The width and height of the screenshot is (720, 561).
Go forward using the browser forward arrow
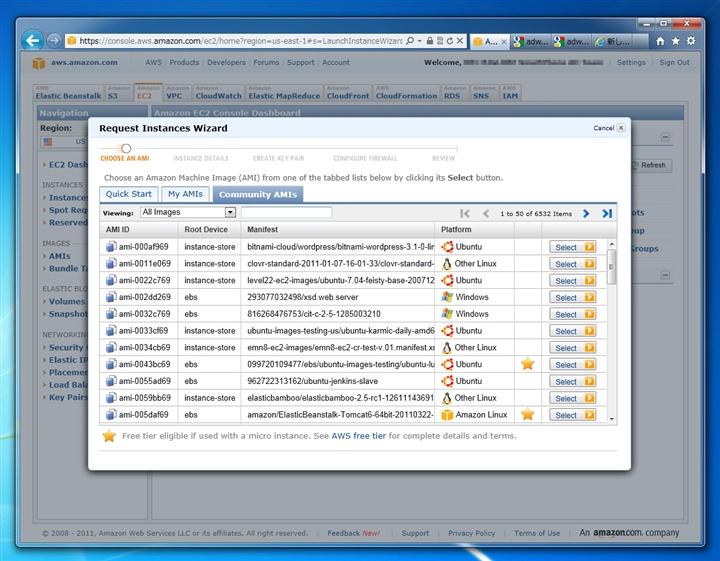point(54,41)
